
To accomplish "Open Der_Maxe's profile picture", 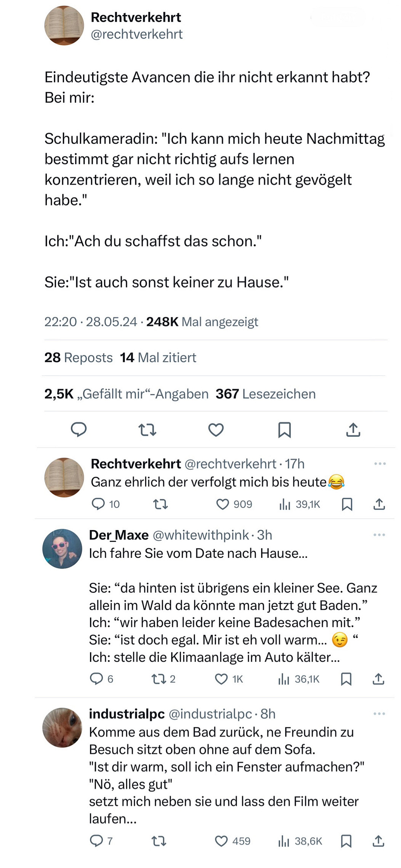I will pos(62,549).
